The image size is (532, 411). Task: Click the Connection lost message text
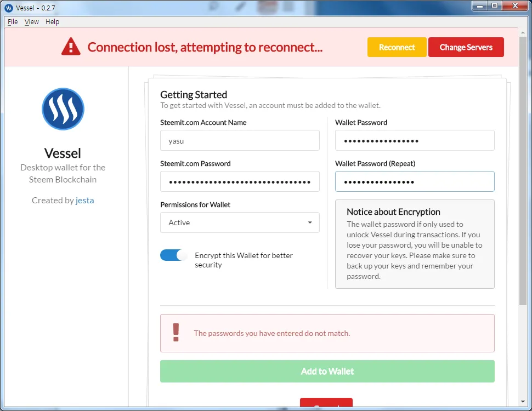(x=205, y=47)
